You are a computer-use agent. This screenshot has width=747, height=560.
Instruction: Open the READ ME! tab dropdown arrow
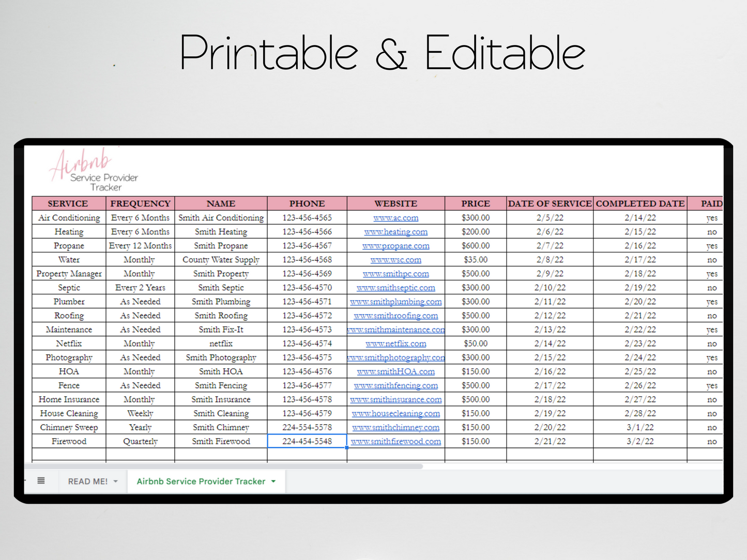coord(116,481)
